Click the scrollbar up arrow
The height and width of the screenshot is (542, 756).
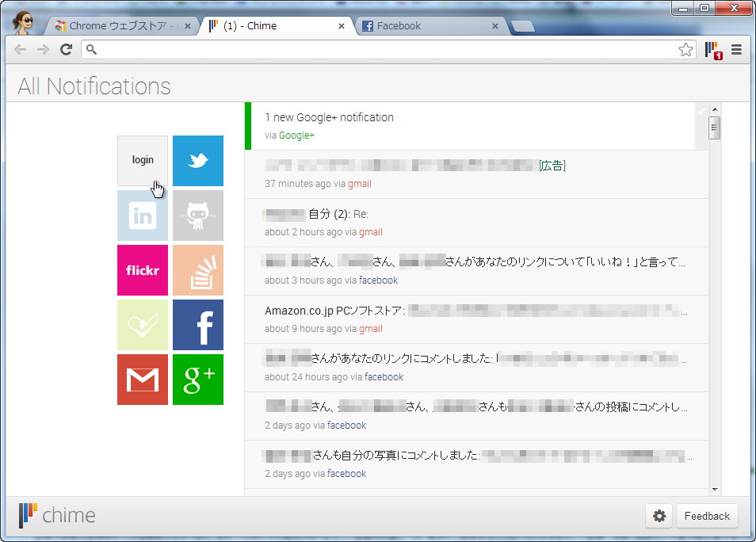(715, 109)
